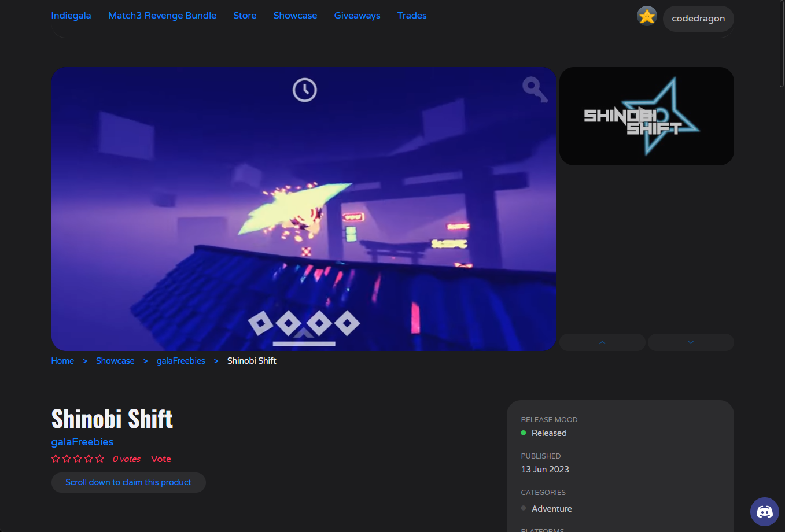Click the second rating star

click(67, 459)
